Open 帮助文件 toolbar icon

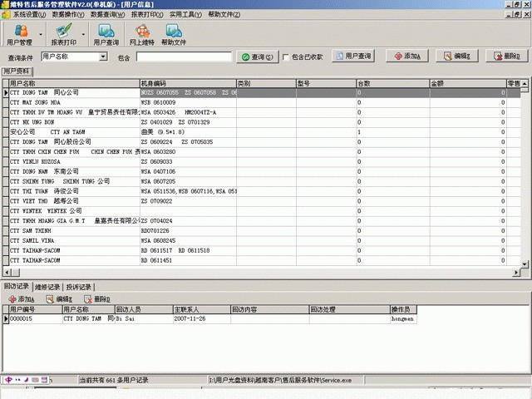tap(174, 35)
